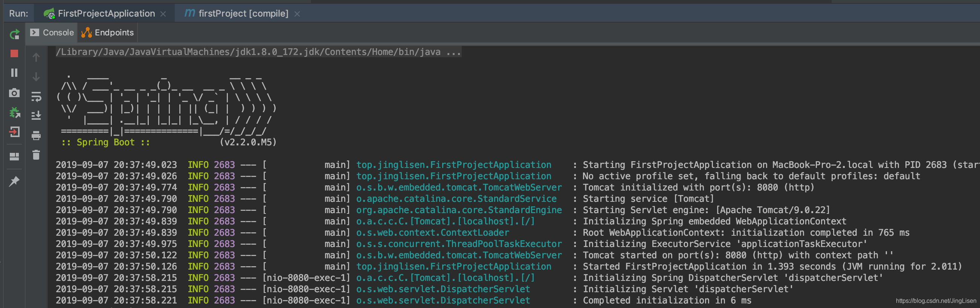
Task: Jump down the stack trace with the down arrow
Action: click(36, 77)
